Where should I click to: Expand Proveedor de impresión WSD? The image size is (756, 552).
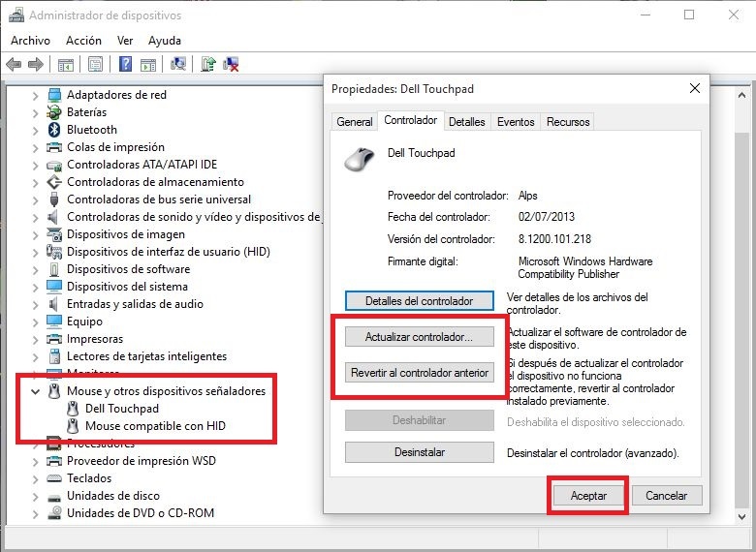click(x=35, y=461)
